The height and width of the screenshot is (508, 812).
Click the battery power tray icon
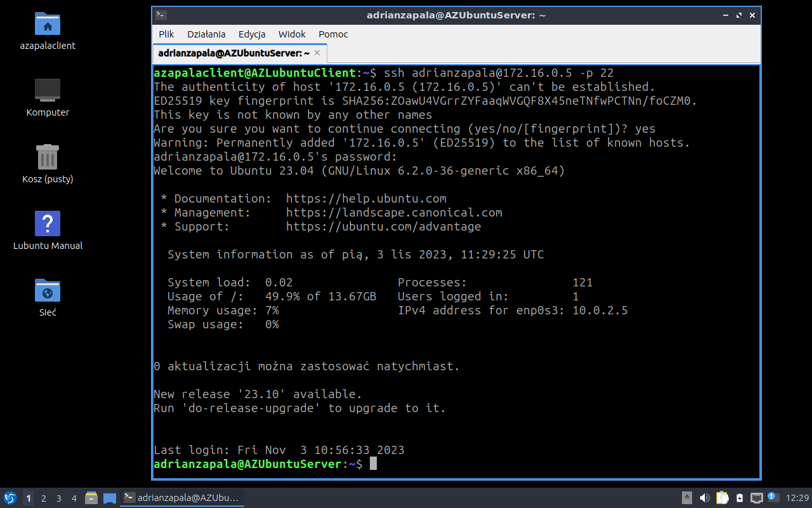740,498
